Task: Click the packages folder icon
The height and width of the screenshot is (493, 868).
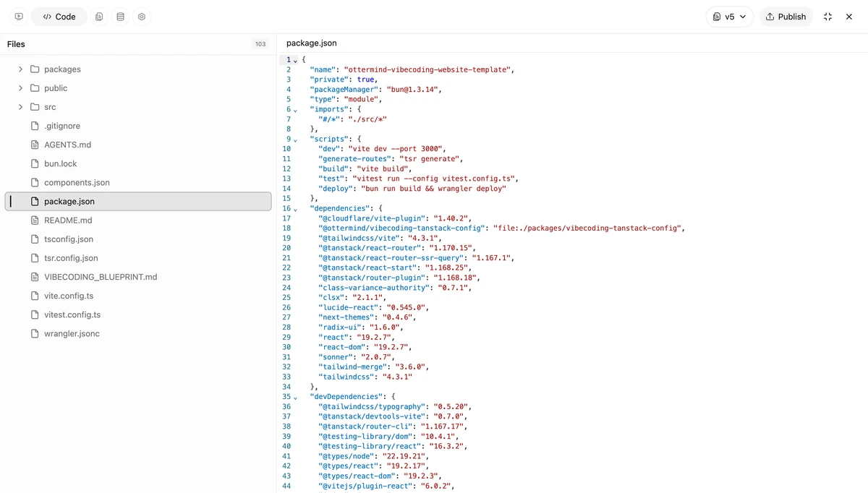Action: click(35, 69)
